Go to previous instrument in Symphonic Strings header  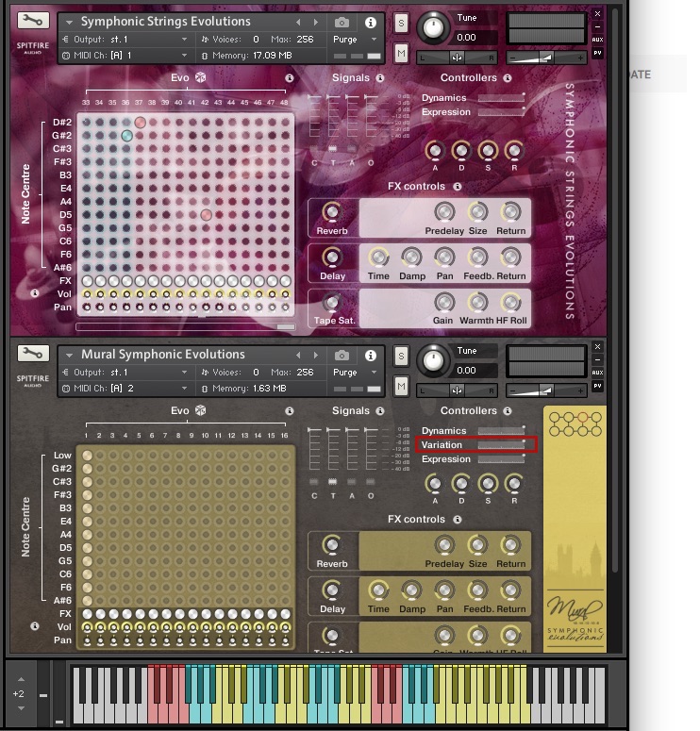click(298, 23)
